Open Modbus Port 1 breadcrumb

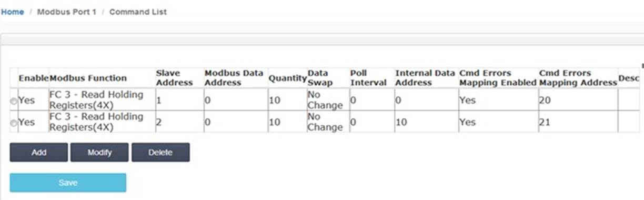coord(67,12)
